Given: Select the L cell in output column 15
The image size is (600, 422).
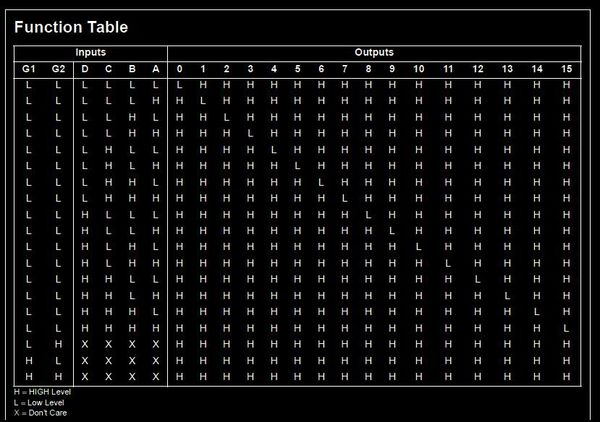Looking at the screenshot, I should pos(566,328).
